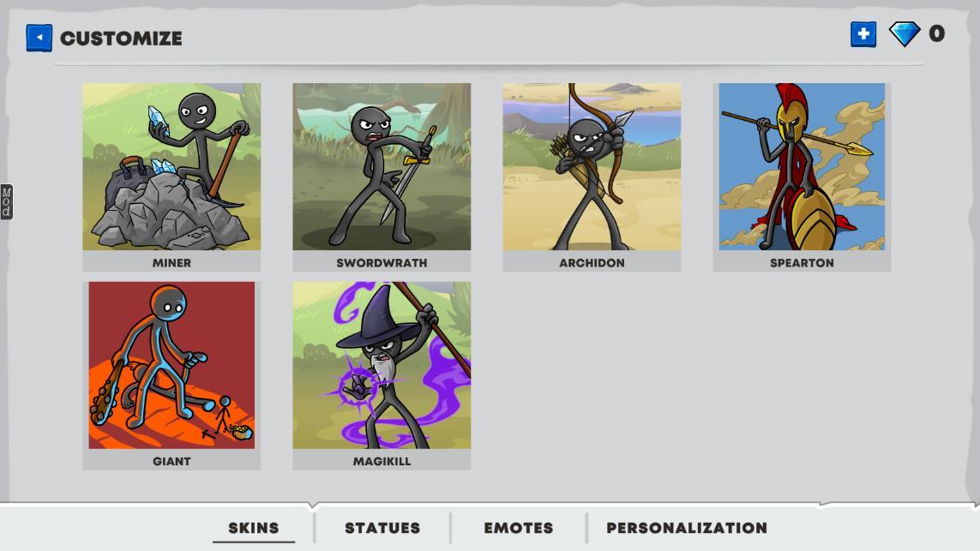Viewport: 980px width, 551px height.
Task: Switch to the Statues tab
Action: [382, 528]
